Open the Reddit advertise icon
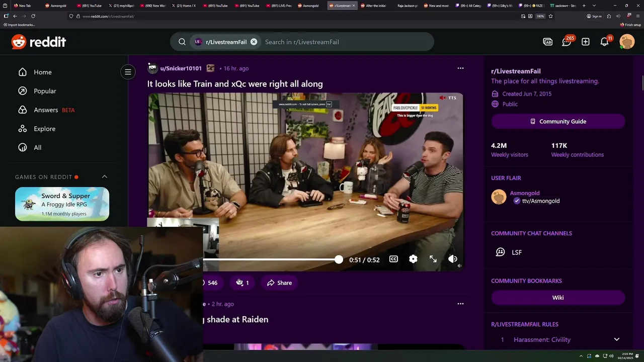 [547, 42]
